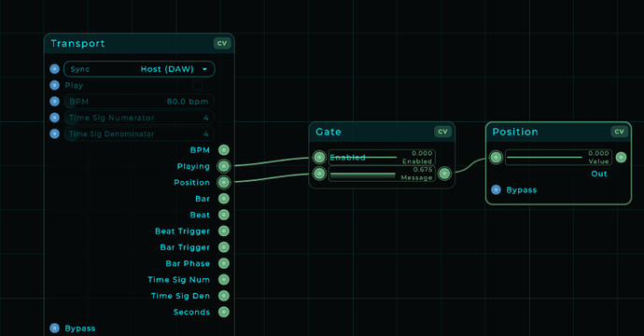
Task: Open the Sync Host (DAW) dropdown
Action: 139,69
